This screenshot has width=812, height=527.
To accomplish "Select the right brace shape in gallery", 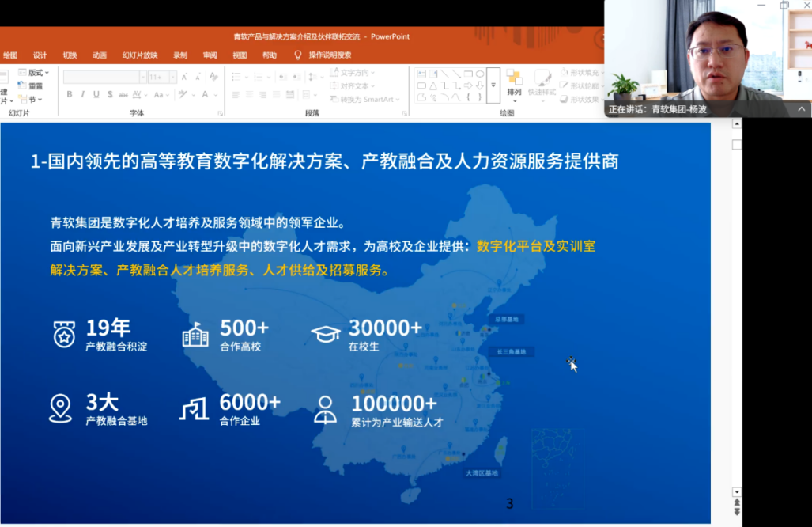I will point(480,97).
